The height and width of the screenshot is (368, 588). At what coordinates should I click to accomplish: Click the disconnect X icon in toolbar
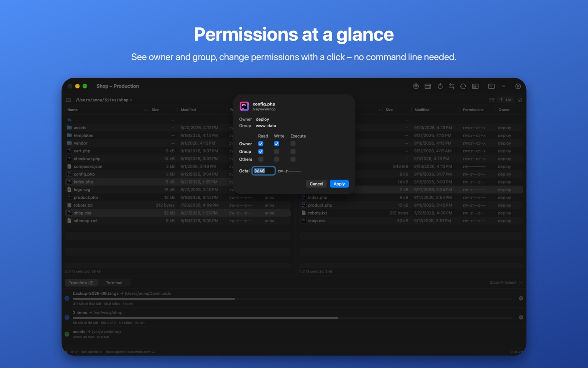tap(518, 86)
